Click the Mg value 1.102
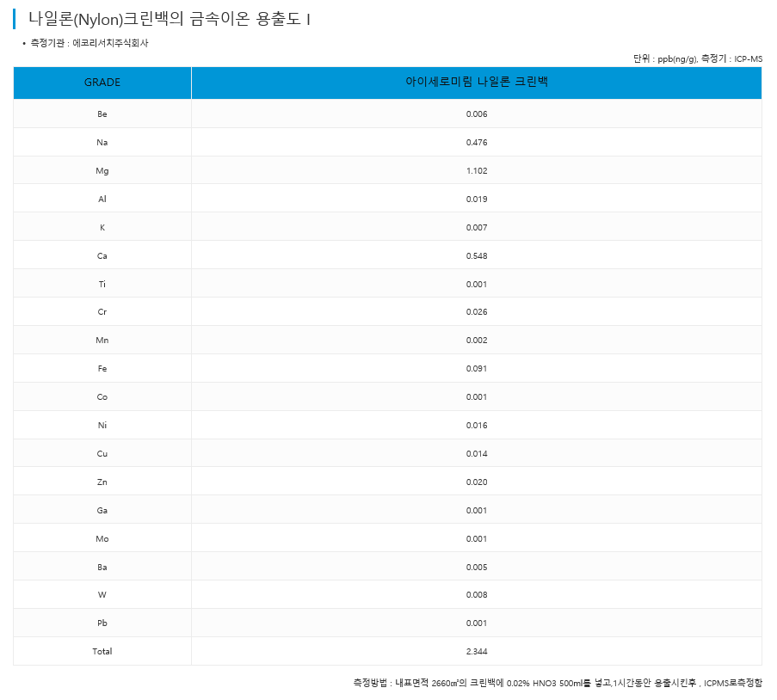The width and height of the screenshot is (777, 700). pyautogui.click(x=476, y=170)
